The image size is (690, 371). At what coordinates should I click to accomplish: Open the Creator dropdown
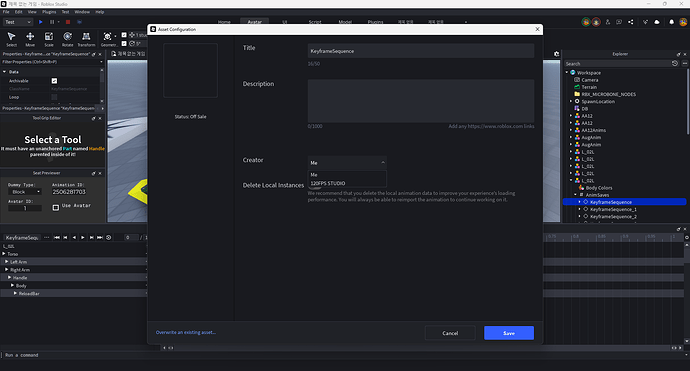347,163
